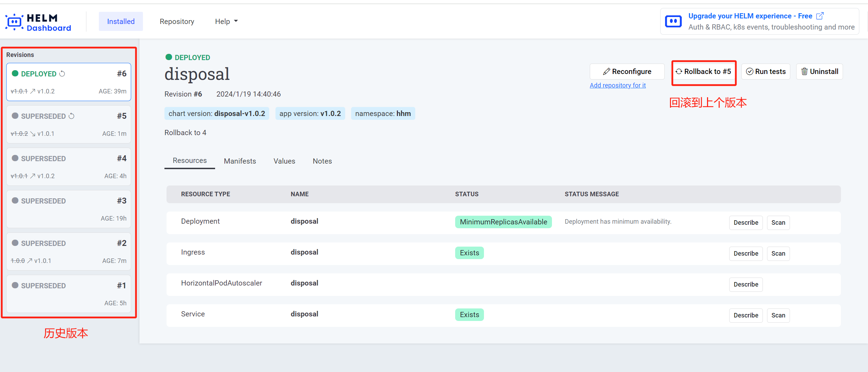
Task: Scan the Ingress resource
Action: [778, 254]
